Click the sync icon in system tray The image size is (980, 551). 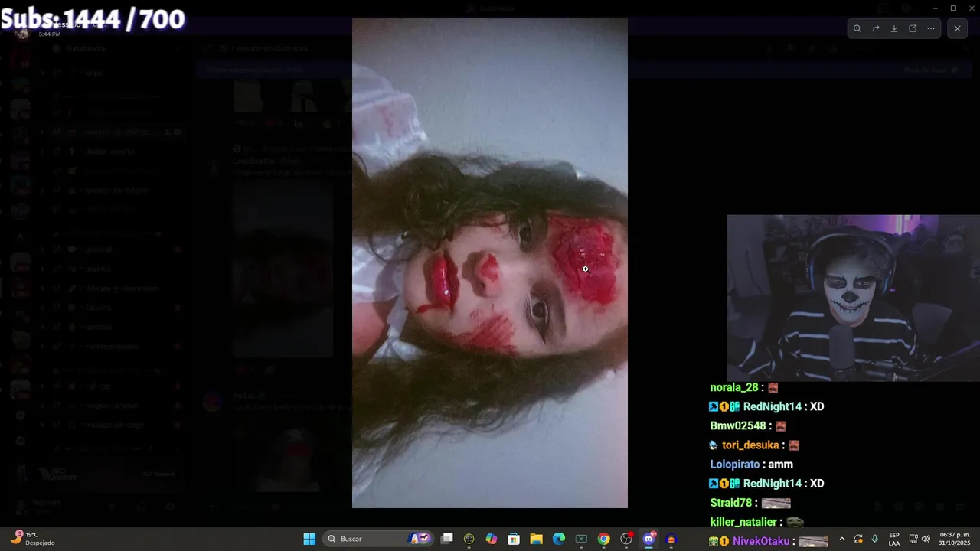pyautogui.click(x=858, y=539)
